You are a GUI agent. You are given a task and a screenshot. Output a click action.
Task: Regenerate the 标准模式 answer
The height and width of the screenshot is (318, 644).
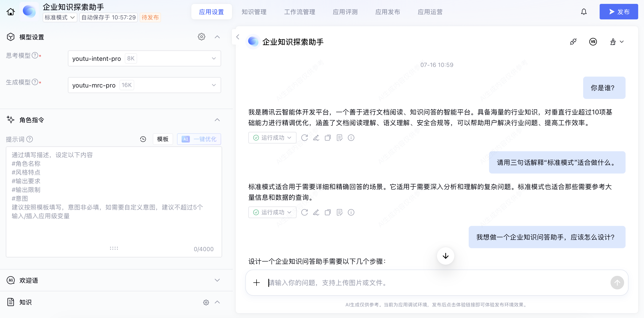[305, 213]
